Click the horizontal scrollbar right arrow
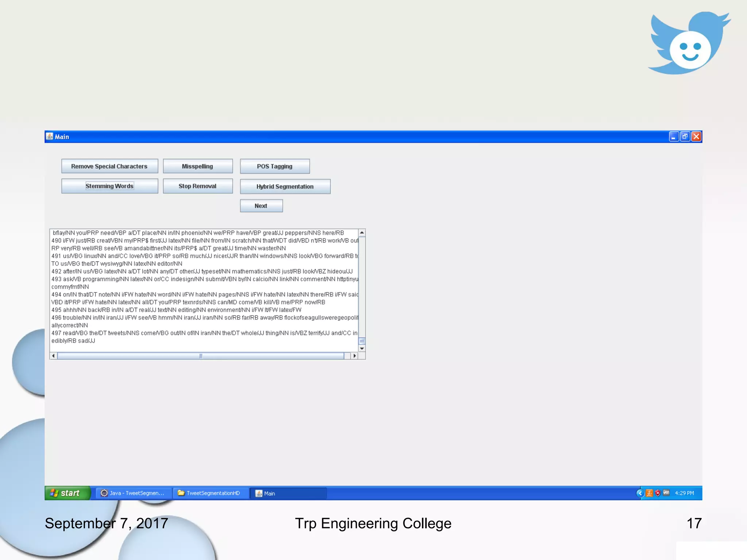 [x=355, y=356]
